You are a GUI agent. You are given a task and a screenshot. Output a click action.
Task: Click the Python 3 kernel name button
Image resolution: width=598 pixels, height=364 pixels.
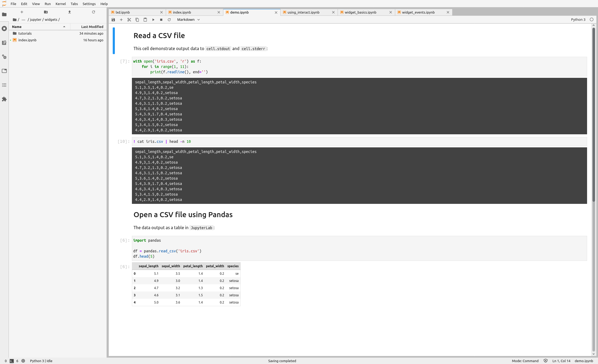pos(578,20)
